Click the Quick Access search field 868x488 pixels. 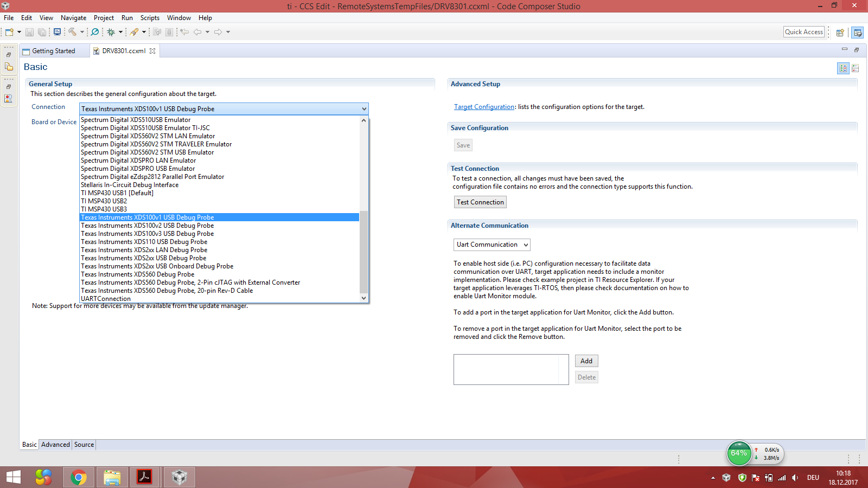point(804,32)
